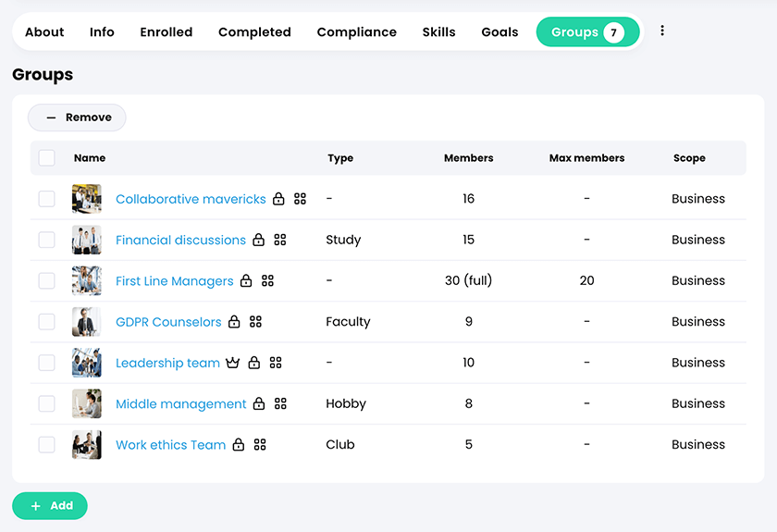Click grid icon beside Leadership team
777x532 pixels.
pyautogui.click(x=276, y=363)
